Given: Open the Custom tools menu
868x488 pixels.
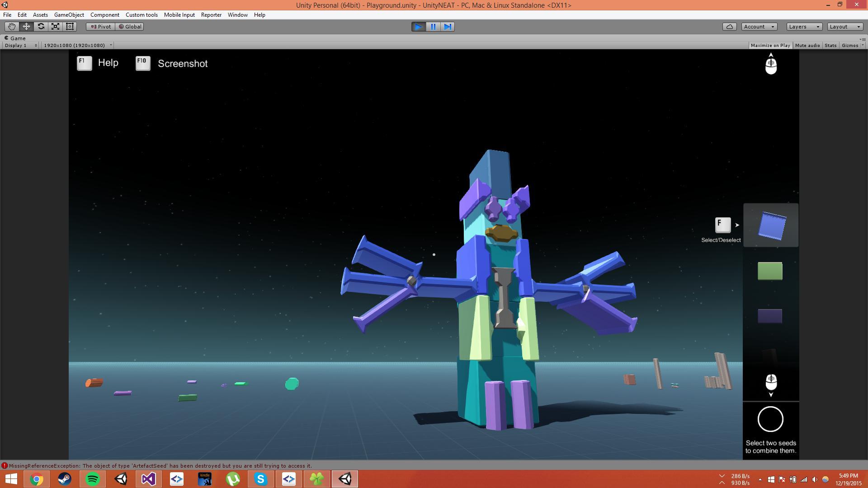Looking at the screenshot, I should pyautogui.click(x=142, y=15).
